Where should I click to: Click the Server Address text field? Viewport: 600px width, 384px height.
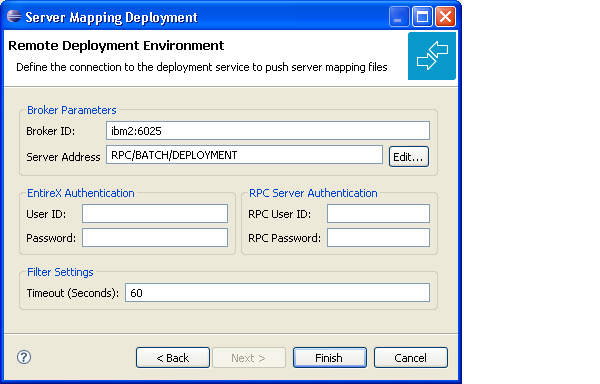[x=245, y=155]
